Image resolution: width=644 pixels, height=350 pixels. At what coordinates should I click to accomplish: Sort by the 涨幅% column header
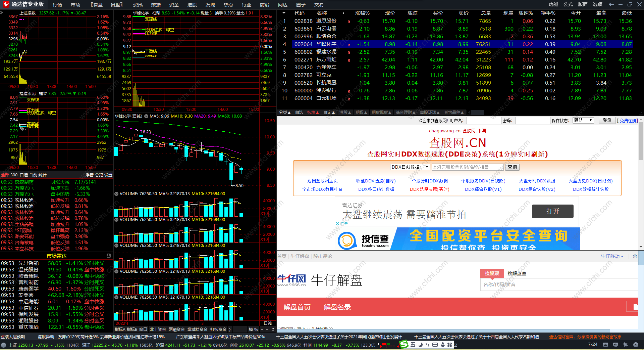[x=362, y=13]
